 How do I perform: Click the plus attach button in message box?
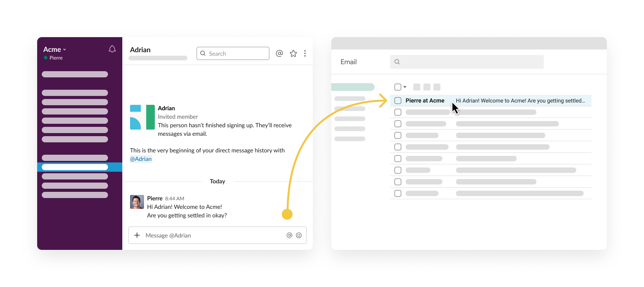pos(137,235)
